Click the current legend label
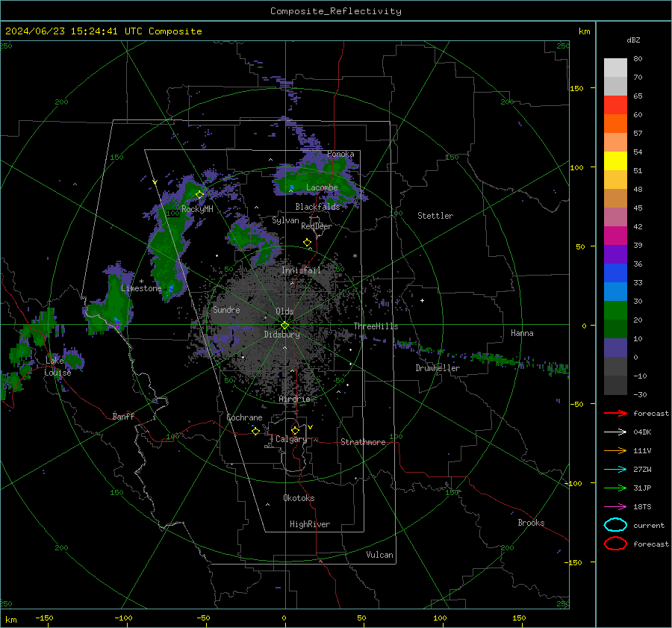Viewport: 672px width, 628px height. pyautogui.click(x=649, y=525)
